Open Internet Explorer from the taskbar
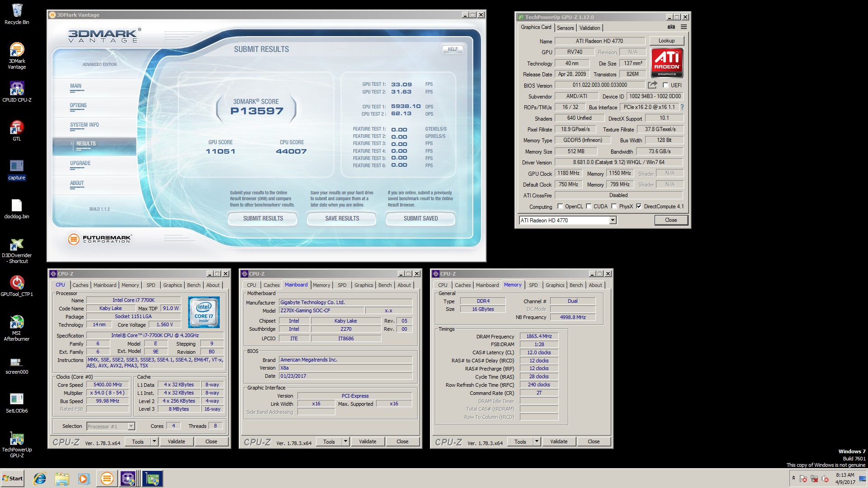The width and height of the screenshot is (868, 488). click(x=40, y=479)
